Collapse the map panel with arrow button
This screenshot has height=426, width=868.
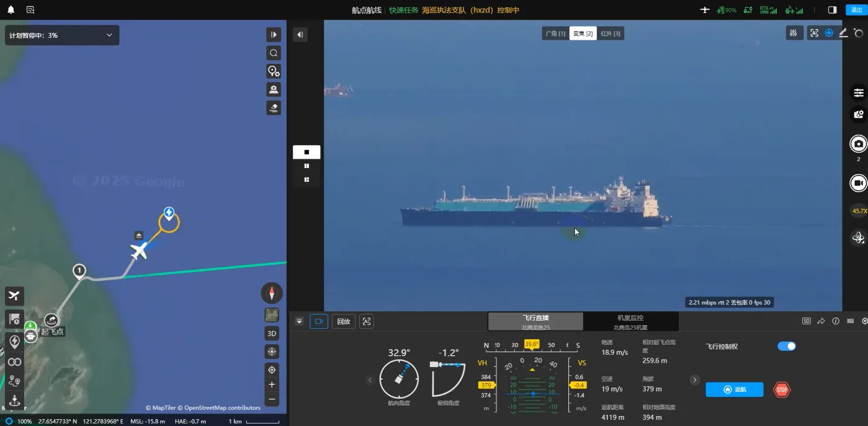[x=274, y=35]
